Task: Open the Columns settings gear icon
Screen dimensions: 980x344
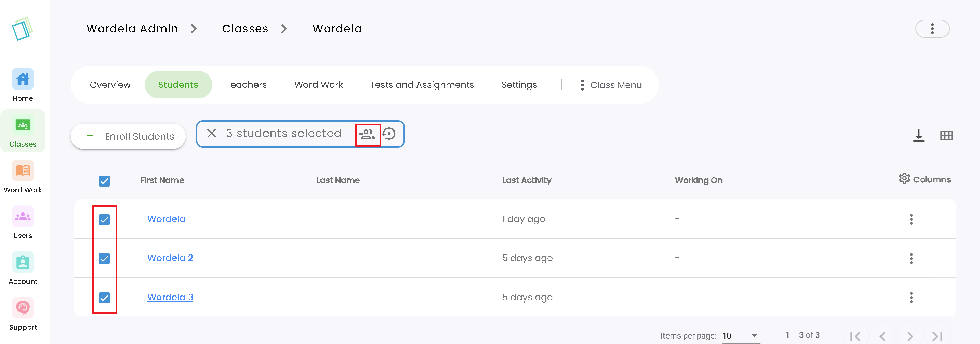Action: [x=905, y=179]
